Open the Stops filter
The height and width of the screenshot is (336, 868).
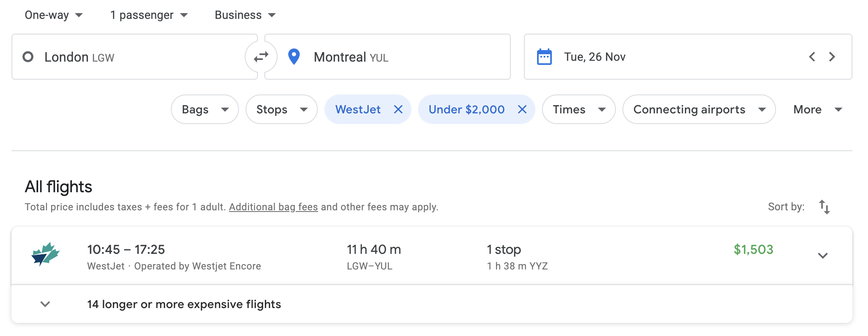coord(282,109)
